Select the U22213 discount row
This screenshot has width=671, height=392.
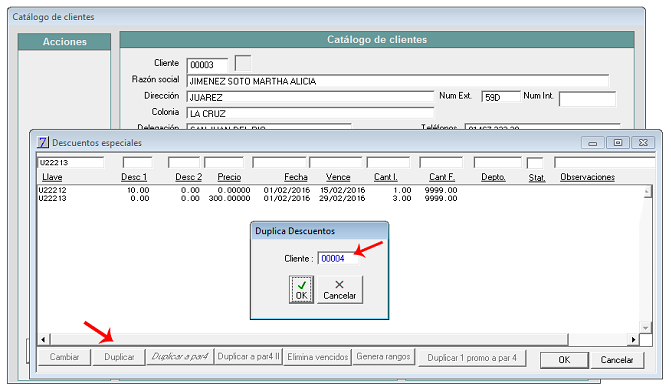248,199
